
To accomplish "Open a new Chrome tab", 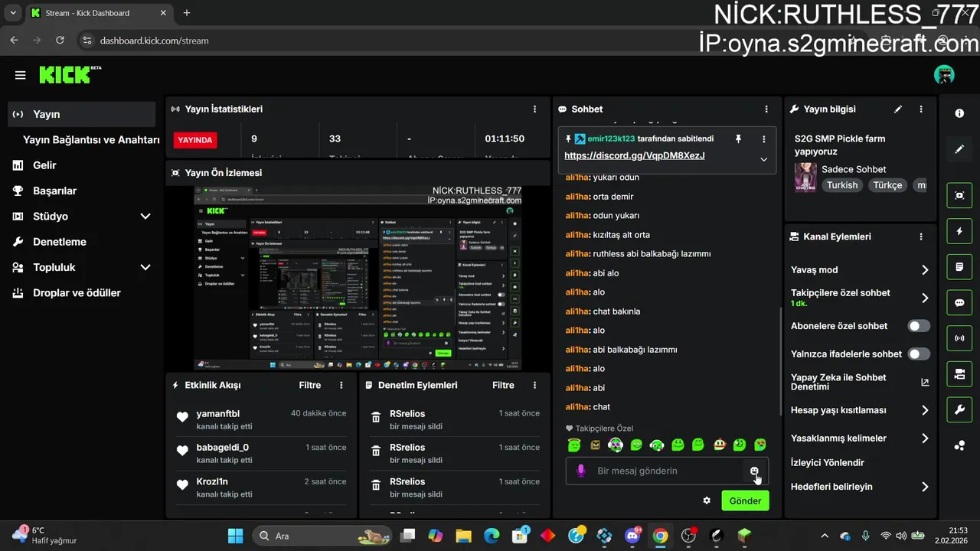I will tap(187, 13).
